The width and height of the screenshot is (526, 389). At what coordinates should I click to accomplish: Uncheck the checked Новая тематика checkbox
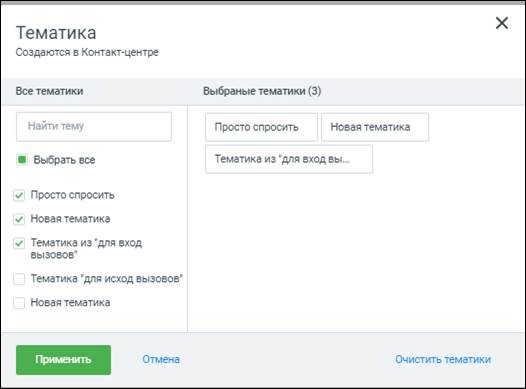pyautogui.click(x=19, y=219)
